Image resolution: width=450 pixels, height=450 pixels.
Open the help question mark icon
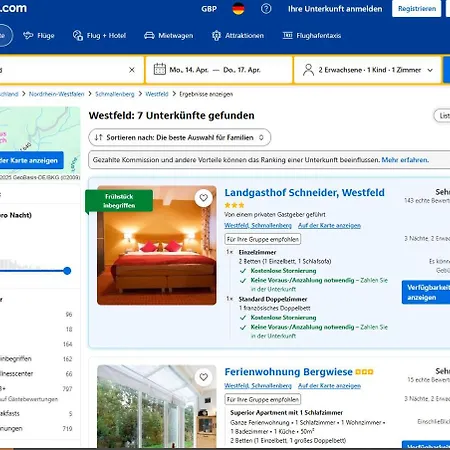point(266,9)
